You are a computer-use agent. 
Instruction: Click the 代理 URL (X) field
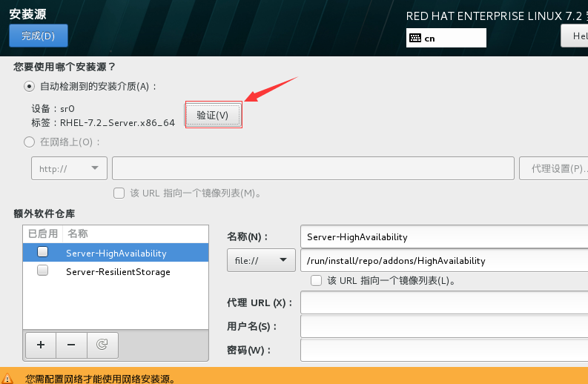point(444,302)
